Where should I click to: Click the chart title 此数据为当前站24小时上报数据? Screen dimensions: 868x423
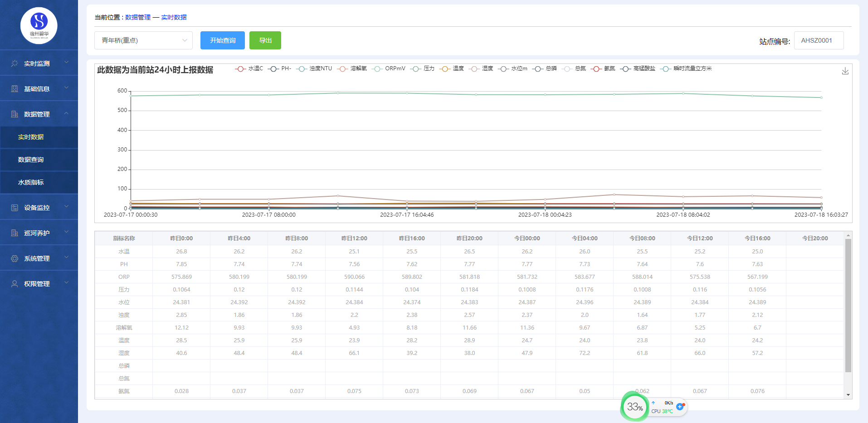[x=155, y=70]
